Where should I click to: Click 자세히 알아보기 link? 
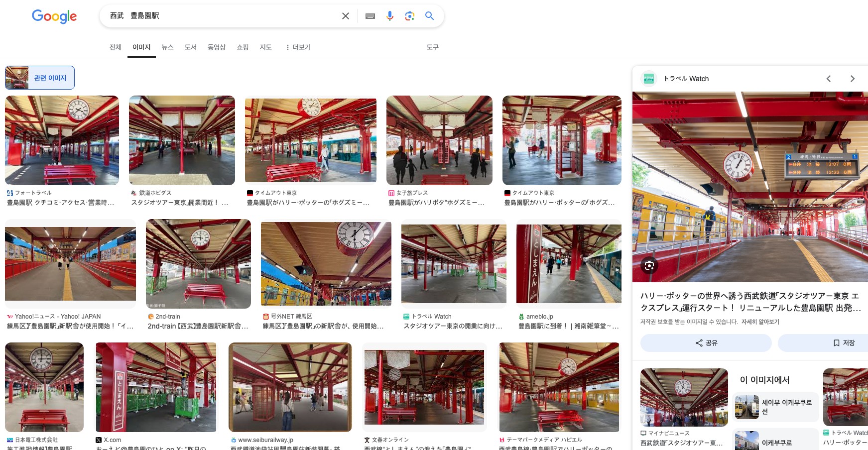click(x=760, y=322)
